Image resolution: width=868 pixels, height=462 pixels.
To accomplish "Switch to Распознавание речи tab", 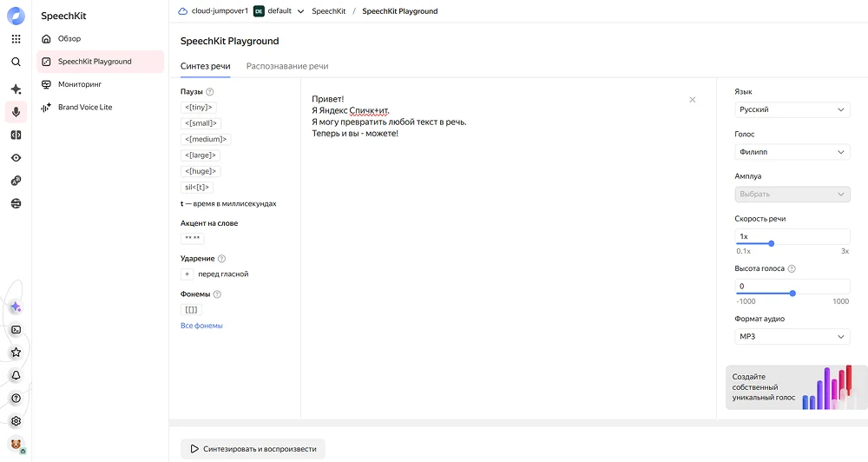I will click(287, 66).
